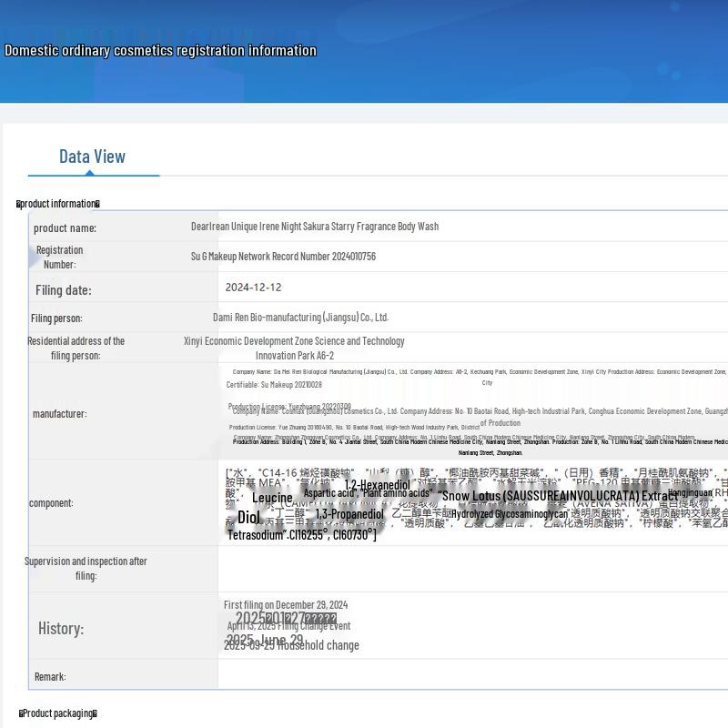Select the '2025-09-25 household change' entry
This screenshot has height=728, width=728.
pyautogui.click(x=291, y=645)
